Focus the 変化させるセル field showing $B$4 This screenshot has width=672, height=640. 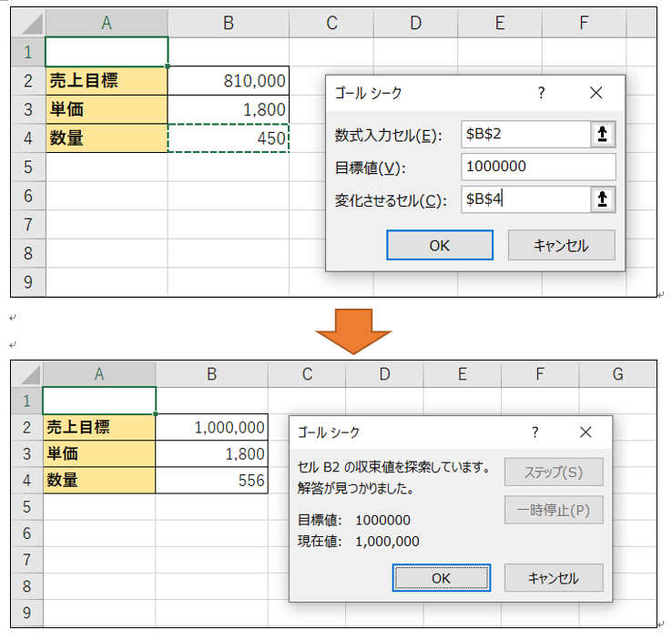pyautogui.click(x=524, y=199)
